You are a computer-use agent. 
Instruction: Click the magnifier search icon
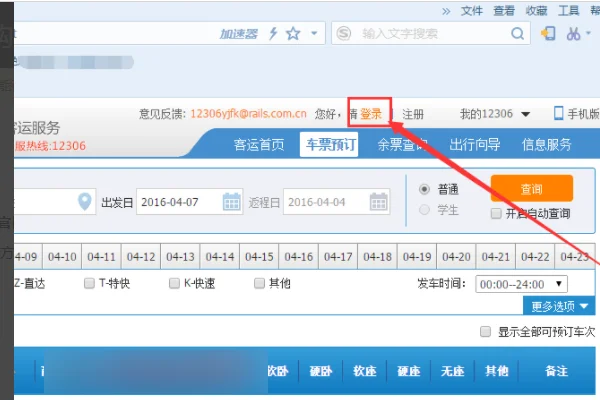click(517, 34)
